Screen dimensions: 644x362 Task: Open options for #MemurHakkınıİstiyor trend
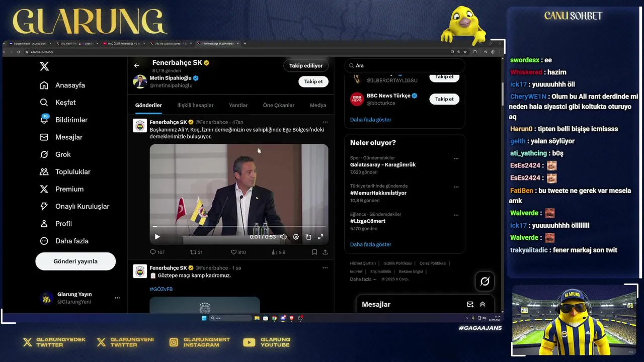tap(456, 187)
